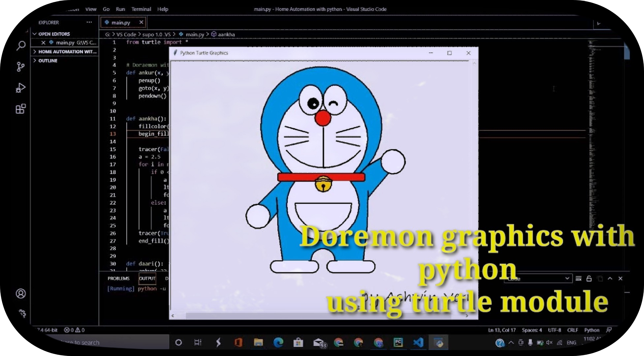Switch to the Problems panel tab
Image resolution: width=644 pixels, height=356 pixels.
click(118, 279)
